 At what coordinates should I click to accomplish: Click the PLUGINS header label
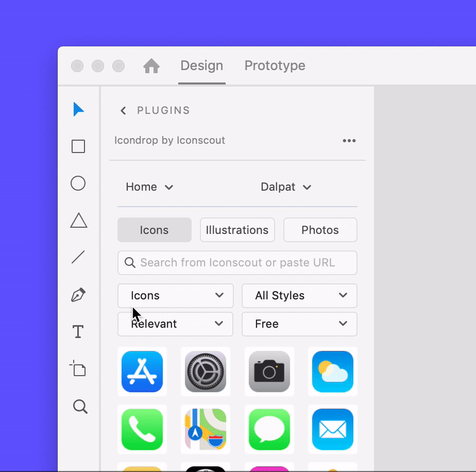tap(164, 111)
